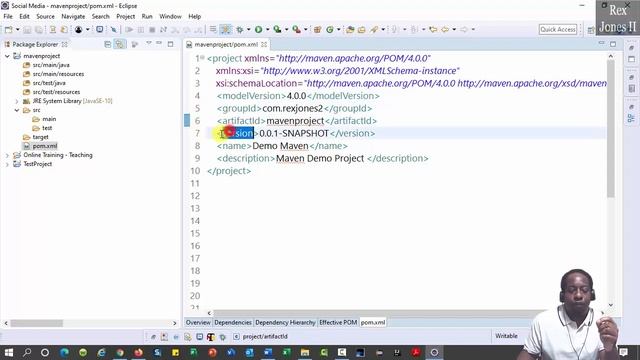Expand the TestProject node
The width and height of the screenshot is (640, 360).
point(7,164)
